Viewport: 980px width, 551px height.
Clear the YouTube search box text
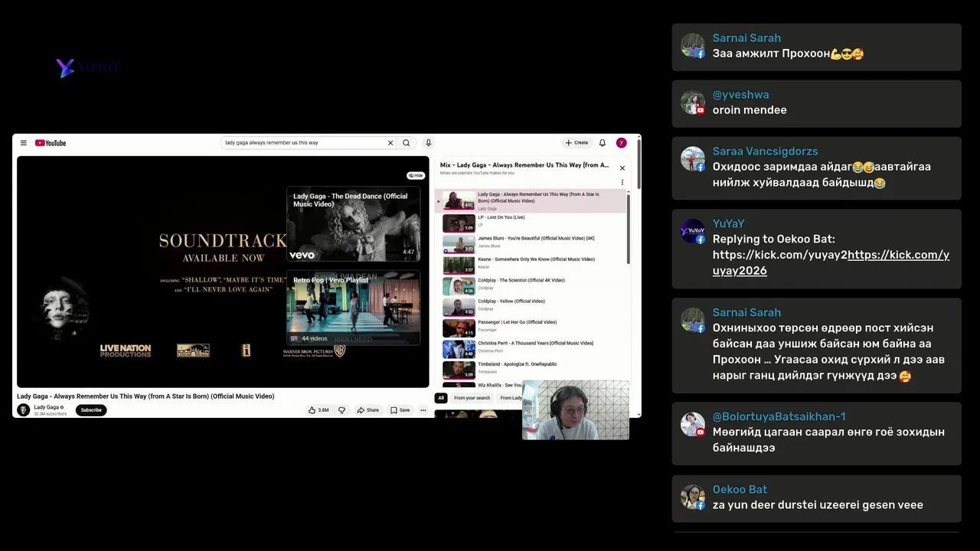pyautogui.click(x=390, y=142)
